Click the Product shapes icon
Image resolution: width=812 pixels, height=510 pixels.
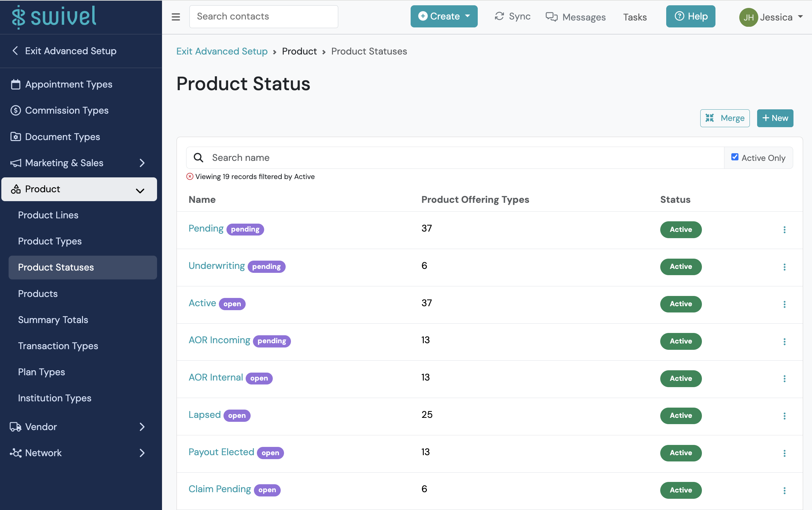point(16,189)
